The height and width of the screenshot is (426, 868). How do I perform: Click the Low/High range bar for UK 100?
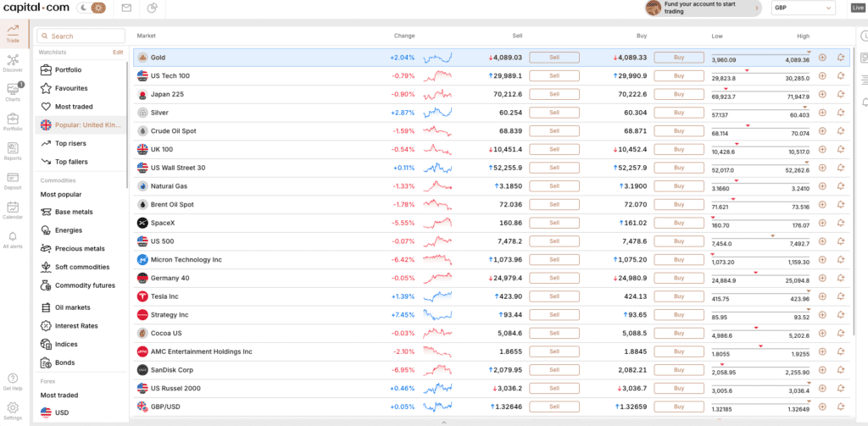click(x=760, y=148)
